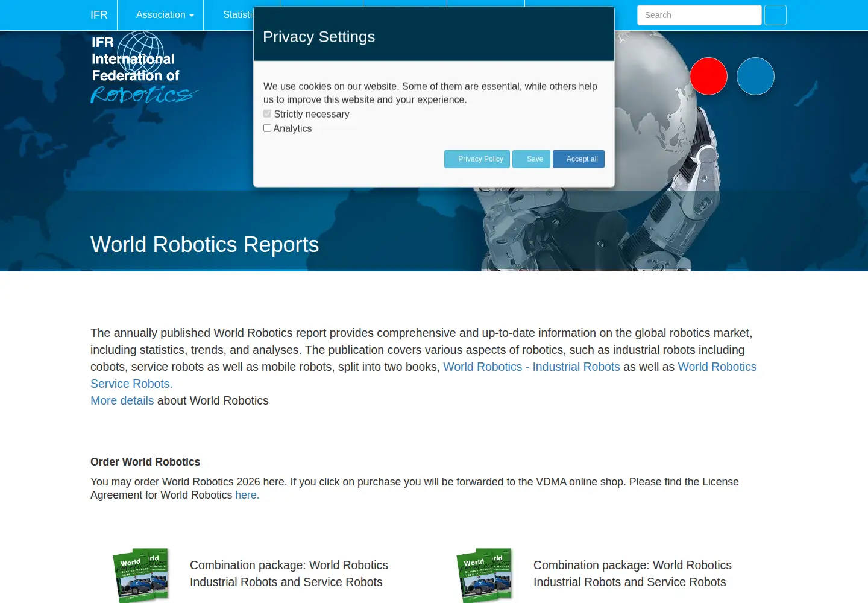Click the IFR logo image

(x=145, y=68)
